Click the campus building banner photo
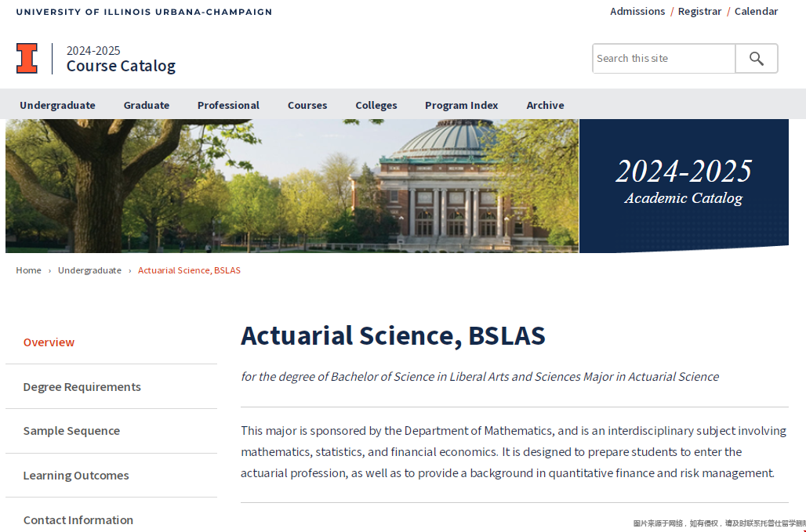The height and width of the screenshot is (532, 806). point(292,186)
